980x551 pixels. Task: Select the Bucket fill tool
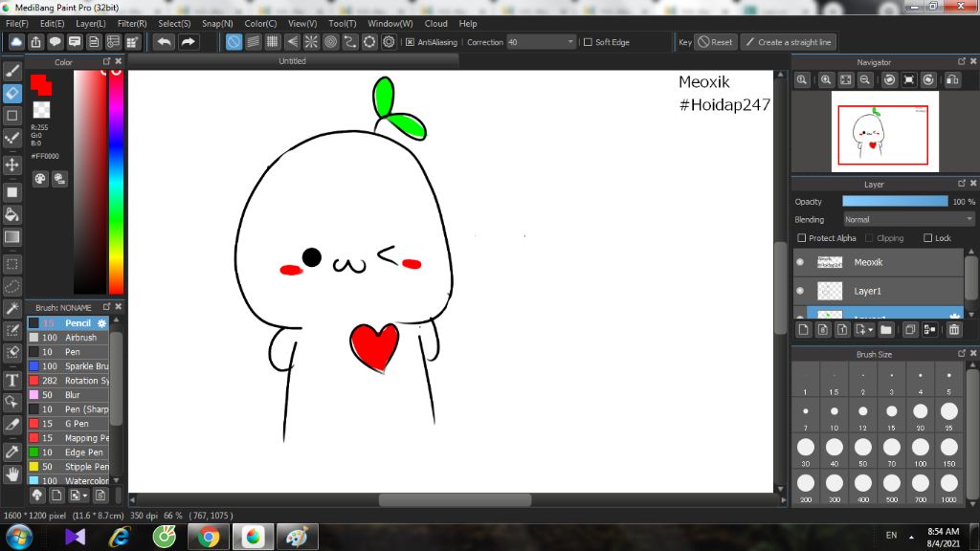click(x=11, y=215)
